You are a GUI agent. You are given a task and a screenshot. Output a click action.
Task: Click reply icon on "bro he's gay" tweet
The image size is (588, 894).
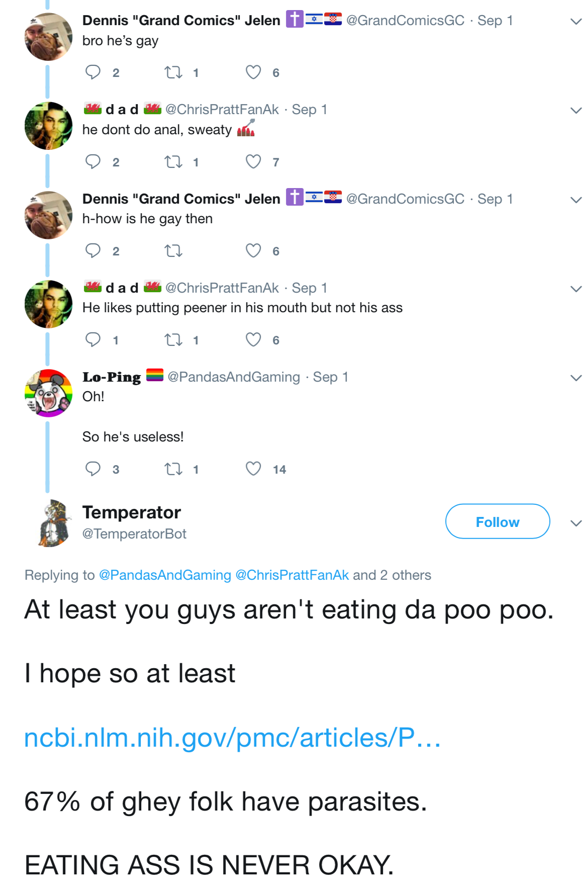(93, 72)
